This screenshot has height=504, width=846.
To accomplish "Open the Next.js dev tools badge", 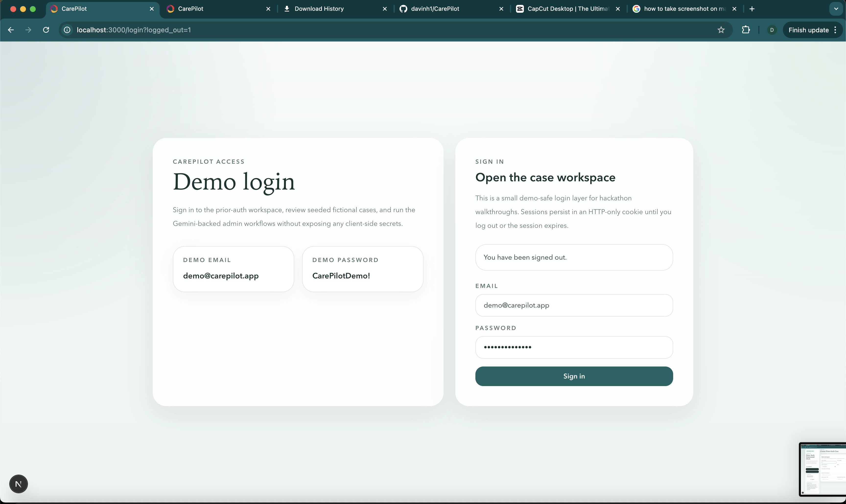I will pos(18,484).
